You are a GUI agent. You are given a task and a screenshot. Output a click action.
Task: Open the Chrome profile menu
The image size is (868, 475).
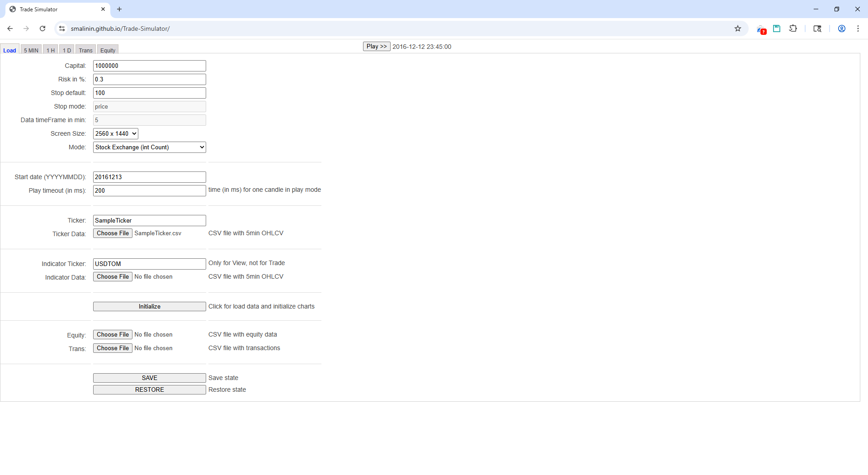842,28
